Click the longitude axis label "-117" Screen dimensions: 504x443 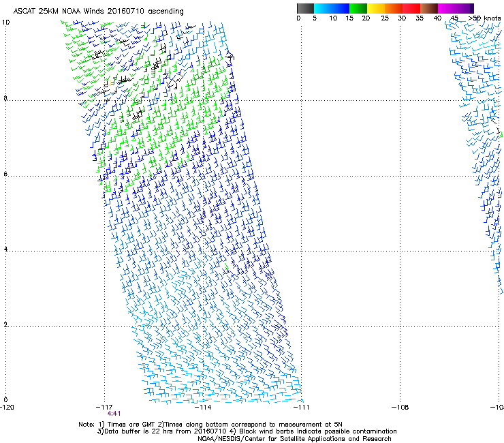click(104, 408)
